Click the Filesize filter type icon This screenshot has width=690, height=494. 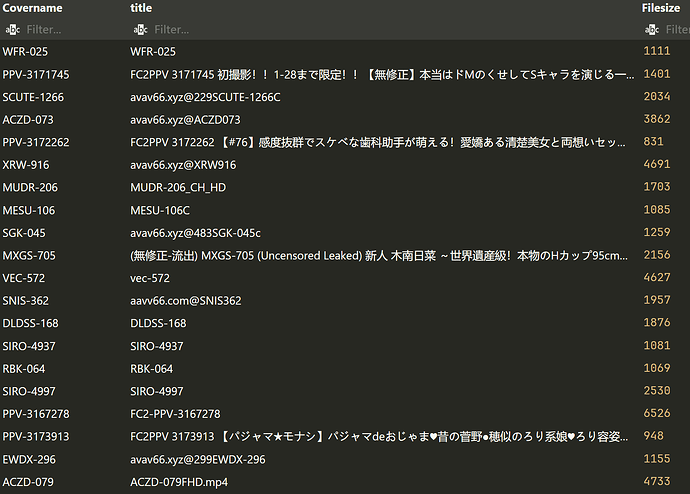point(652,29)
